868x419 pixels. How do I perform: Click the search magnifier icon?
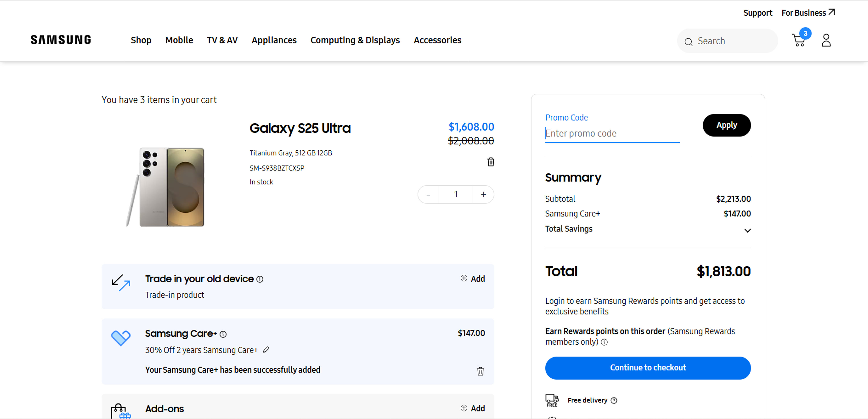[x=688, y=41]
